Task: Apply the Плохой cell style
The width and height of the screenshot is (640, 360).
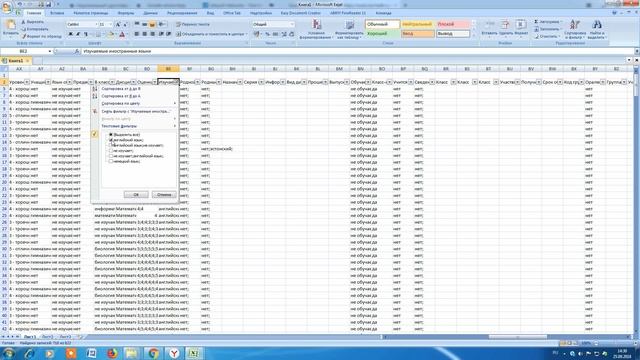Action: tap(453, 24)
